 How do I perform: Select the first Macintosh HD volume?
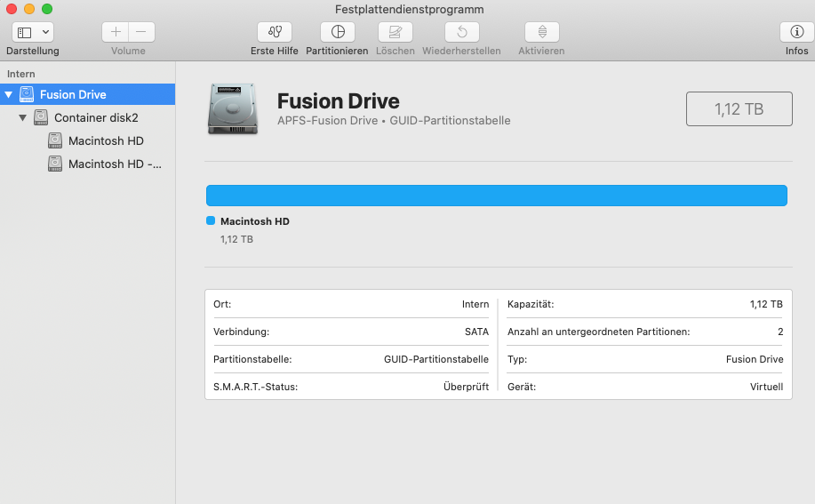tap(105, 140)
